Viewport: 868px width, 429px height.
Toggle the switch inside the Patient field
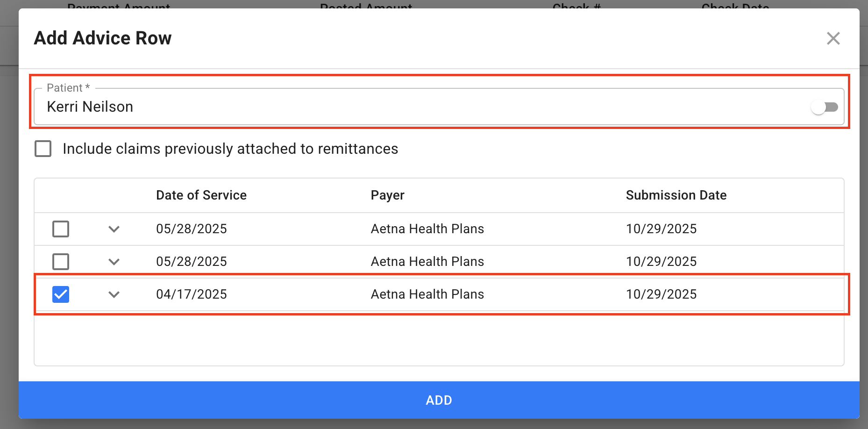pyautogui.click(x=825, y=107)
